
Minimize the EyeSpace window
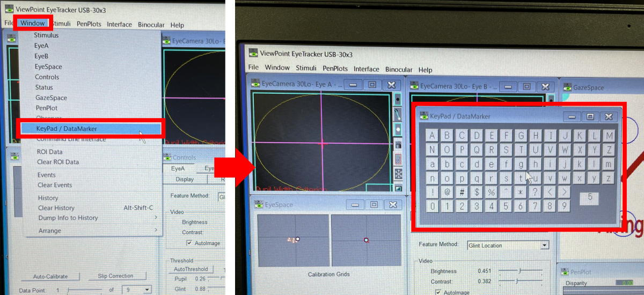pos(355,204)
